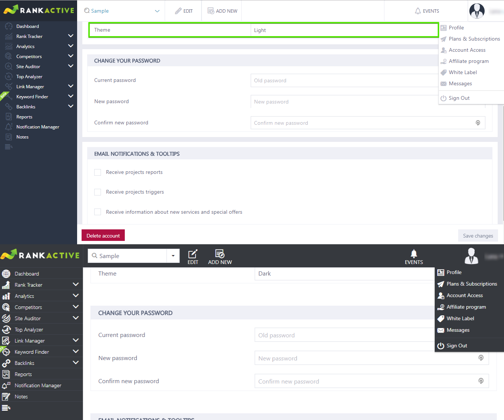Select Sign Out in the light-theme profile menu
The image size is (504, 420).
point(459,98)
